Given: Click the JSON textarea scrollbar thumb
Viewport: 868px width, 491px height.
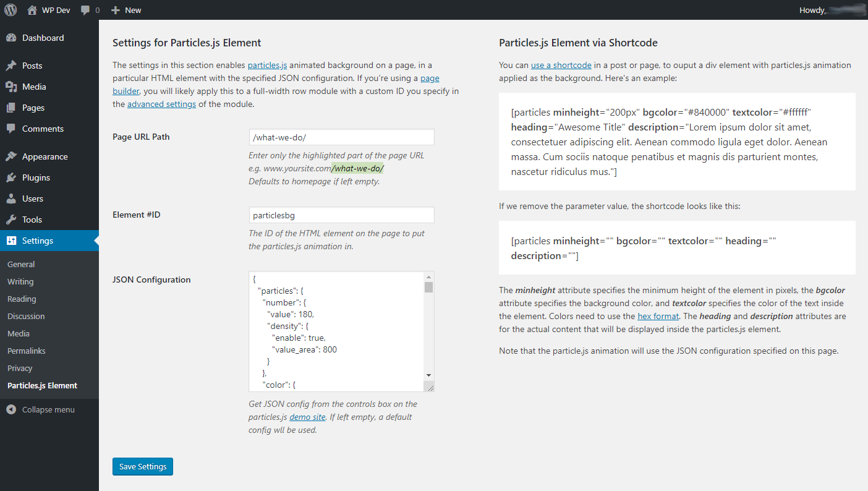Looking at the screenshot, I should click(x=428, y=287).
